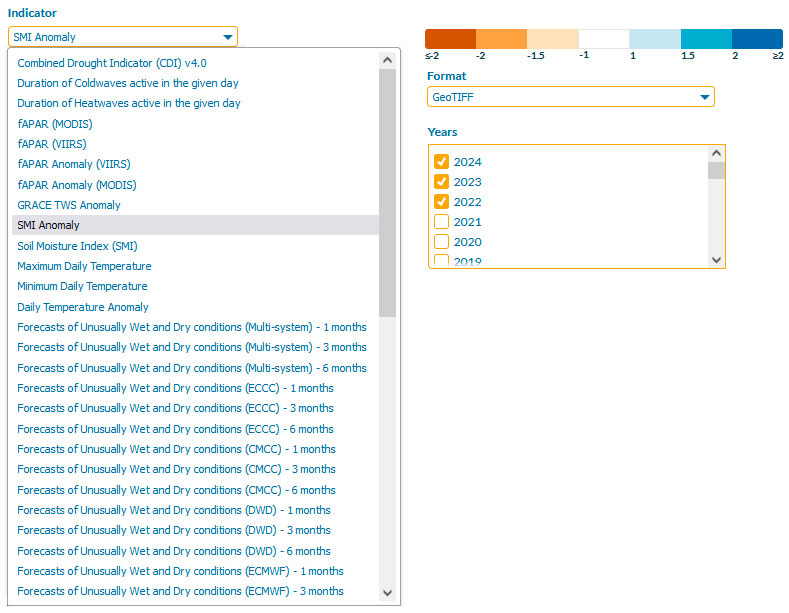Check the 2019 year checkbox
The width and height of the screenshot is (789, 613).
coord(441,261)
